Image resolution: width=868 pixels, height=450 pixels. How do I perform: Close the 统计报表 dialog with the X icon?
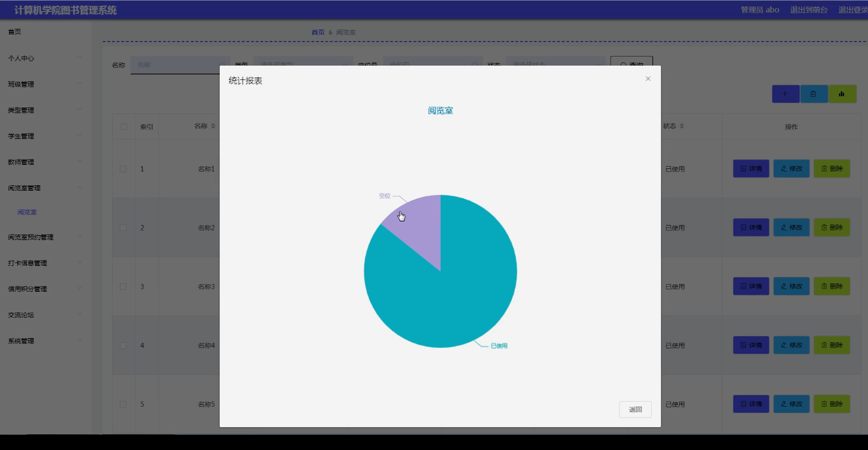pos(648,79)
